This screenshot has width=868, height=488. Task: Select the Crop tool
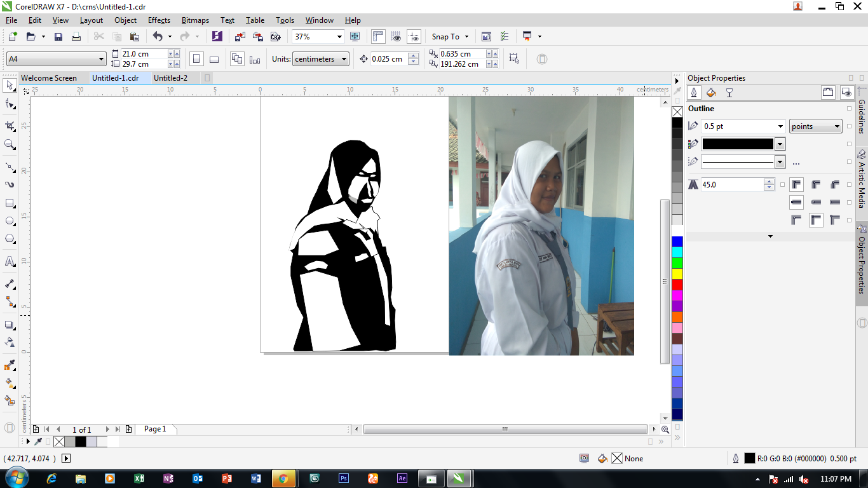(x=10, y=126)
